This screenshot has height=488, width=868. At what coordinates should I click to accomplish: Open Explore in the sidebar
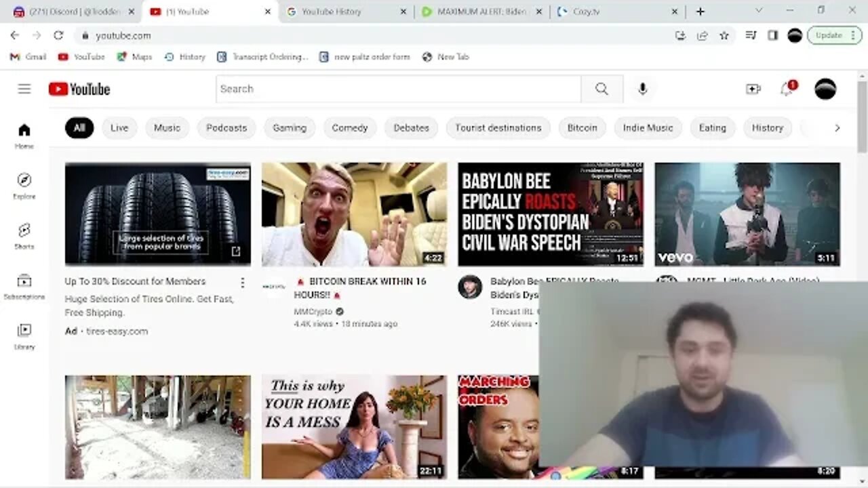point(24,186)
